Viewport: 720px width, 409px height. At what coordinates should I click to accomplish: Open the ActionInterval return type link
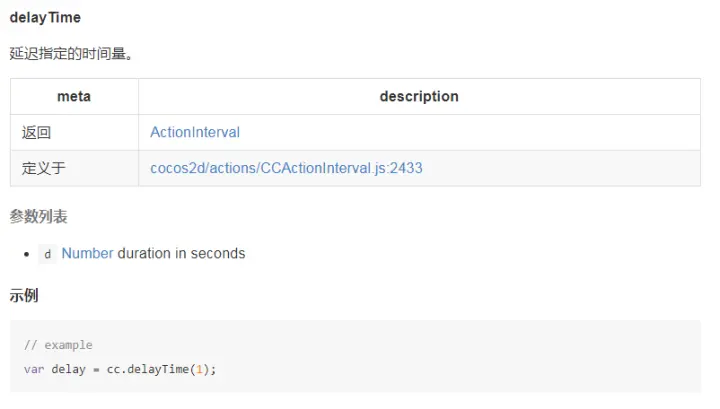[195, 132]
